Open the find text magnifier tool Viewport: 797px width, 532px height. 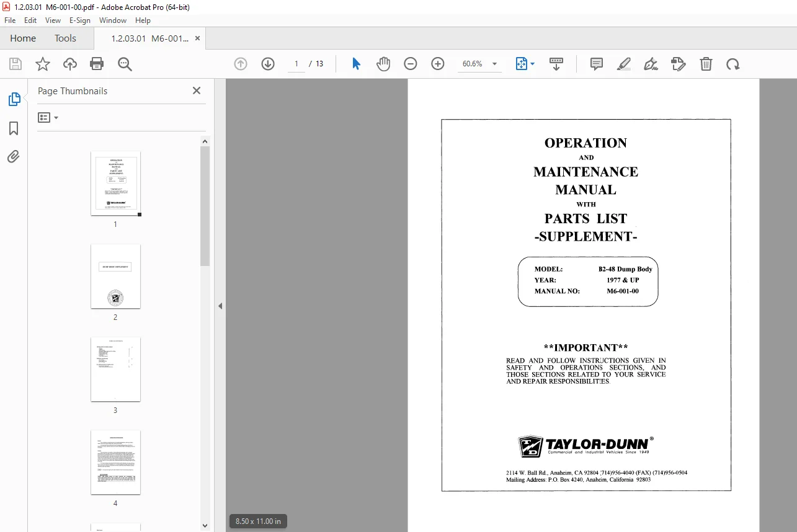coord(125,64)
